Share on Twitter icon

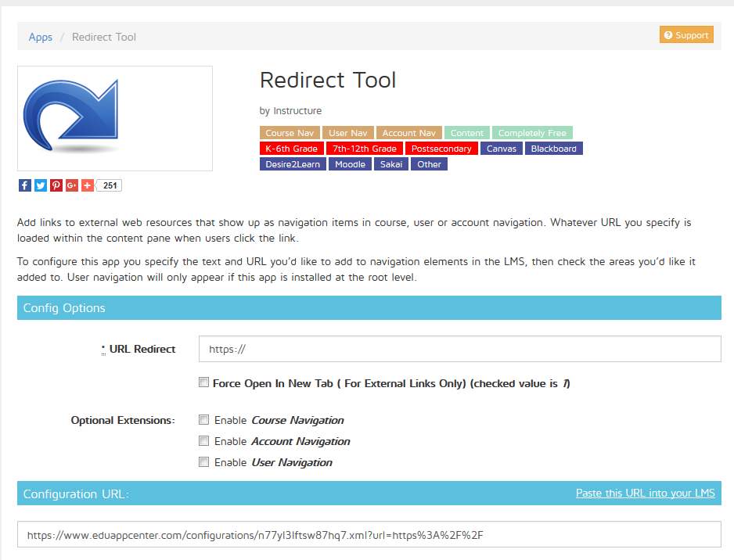click(x=41, y=185)
